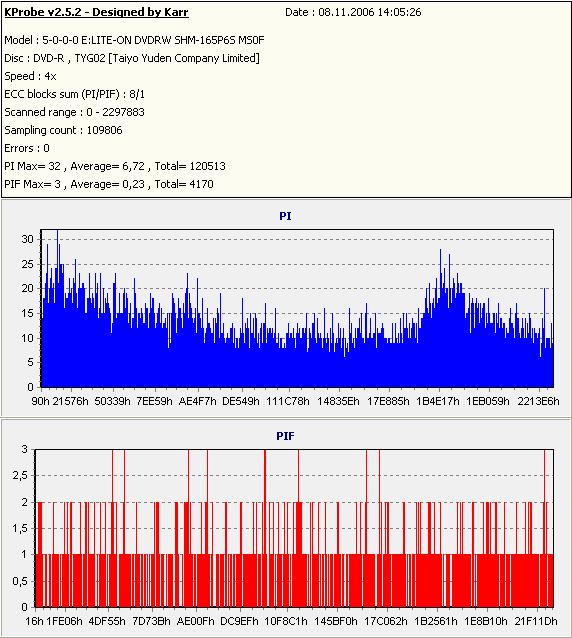Image resolution: width=572 pixels, height=638 pixels.
Task: Select the Speed 4x line
Action: tap(31, 76)
